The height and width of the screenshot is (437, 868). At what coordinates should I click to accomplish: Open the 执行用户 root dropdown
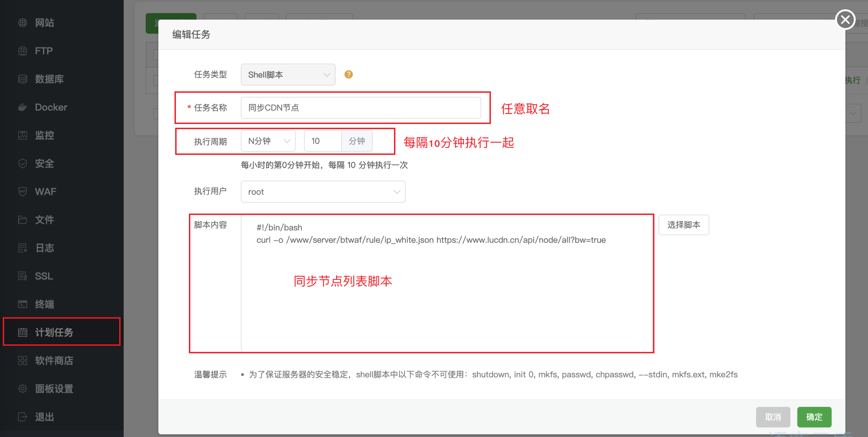[323, 192]
